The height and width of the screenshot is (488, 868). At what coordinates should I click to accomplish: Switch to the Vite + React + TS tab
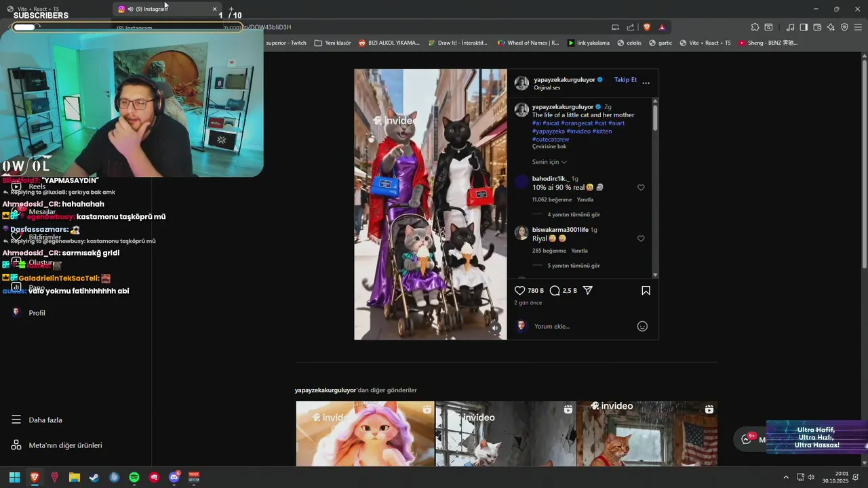(38, 9)
